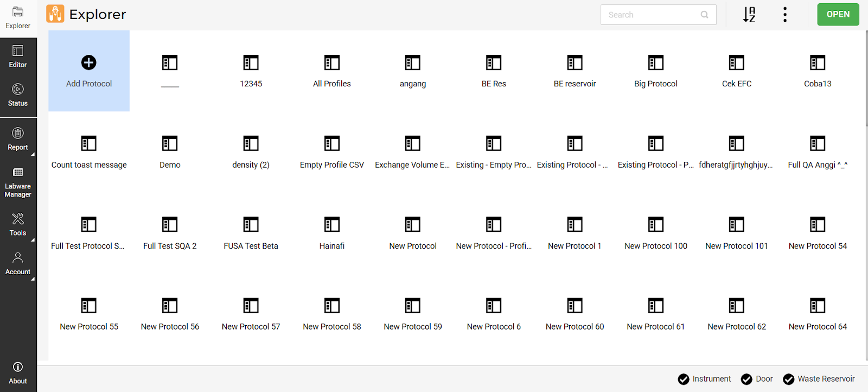Click the Waste Reservoir status checkmark
868x392 pixels.
tap(789, 379)
